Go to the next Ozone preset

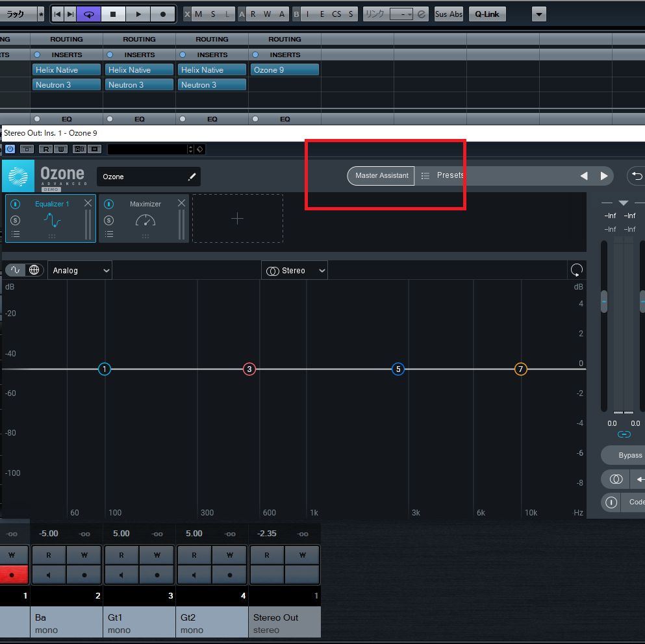[604, 176]
